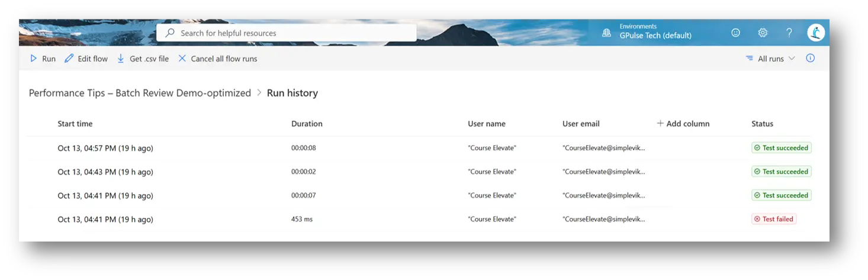
Task: Click the Run history breadcrumb
Action: tap(292, 93)
